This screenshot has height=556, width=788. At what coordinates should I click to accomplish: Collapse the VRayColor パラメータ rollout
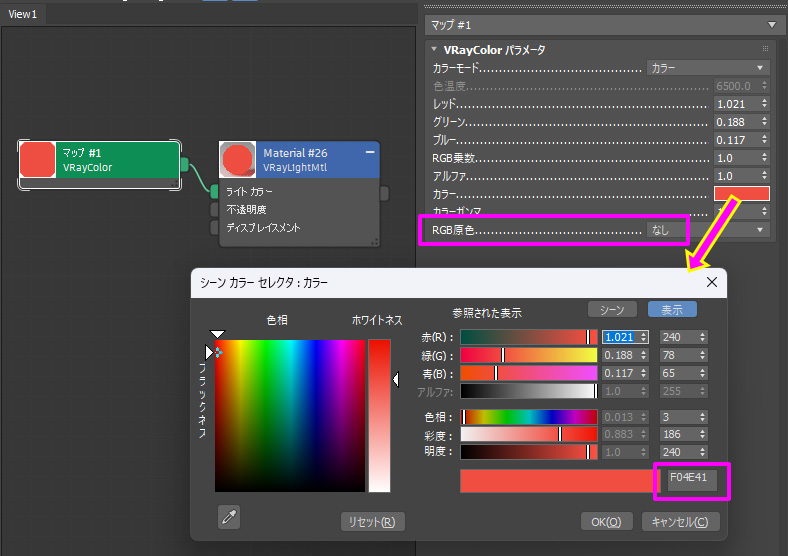tap(434, 49)
